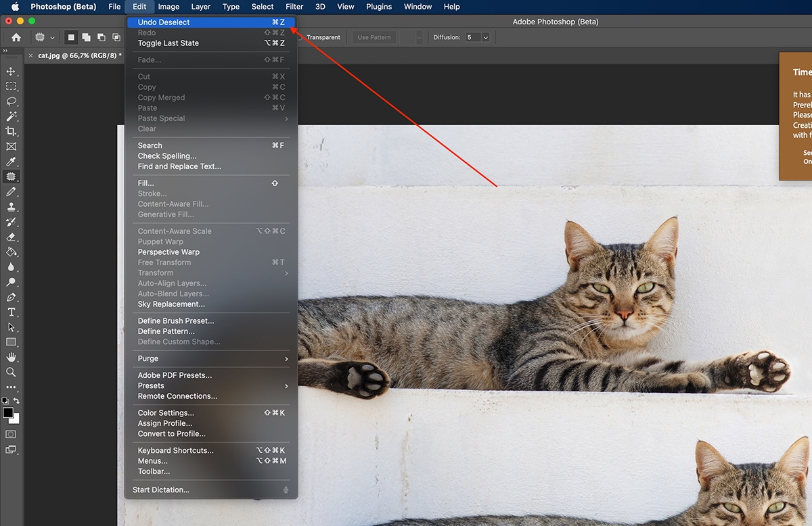
Task: Click the Diffusion value field
Action: click(x=472, y=37)
